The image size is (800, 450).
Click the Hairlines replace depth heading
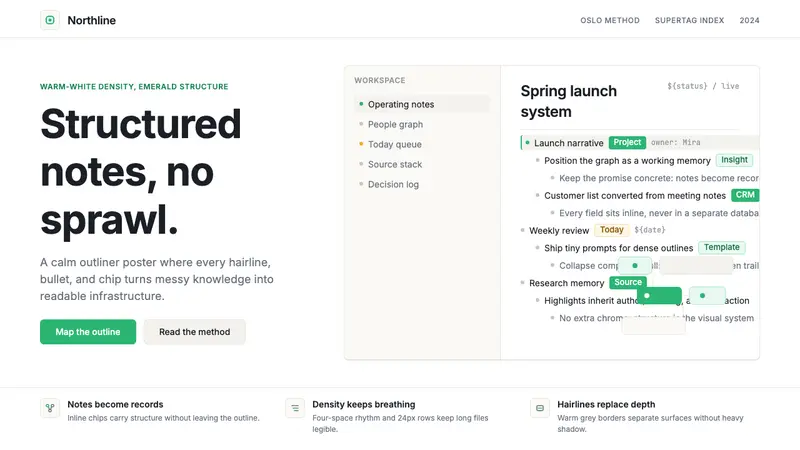[x=606, y=404]
